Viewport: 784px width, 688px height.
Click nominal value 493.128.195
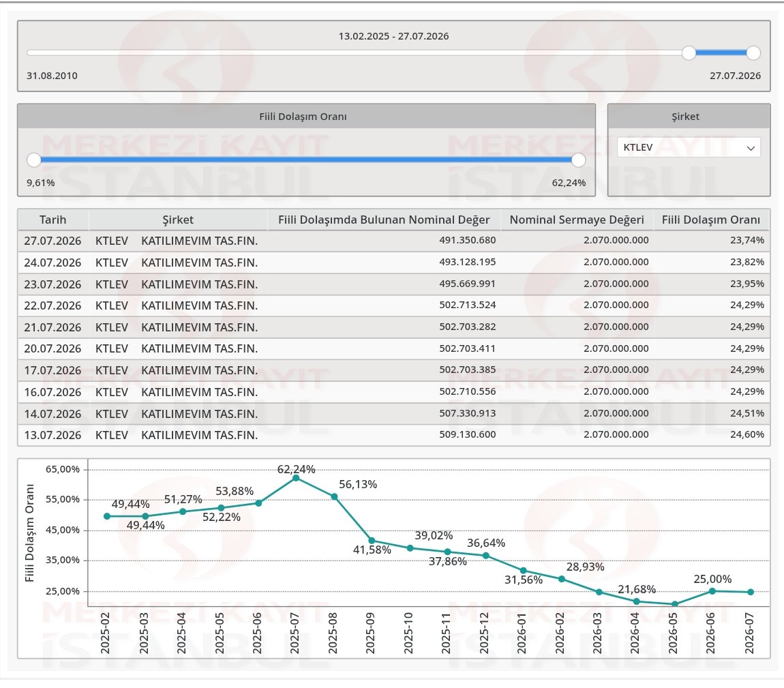(468, 262)
